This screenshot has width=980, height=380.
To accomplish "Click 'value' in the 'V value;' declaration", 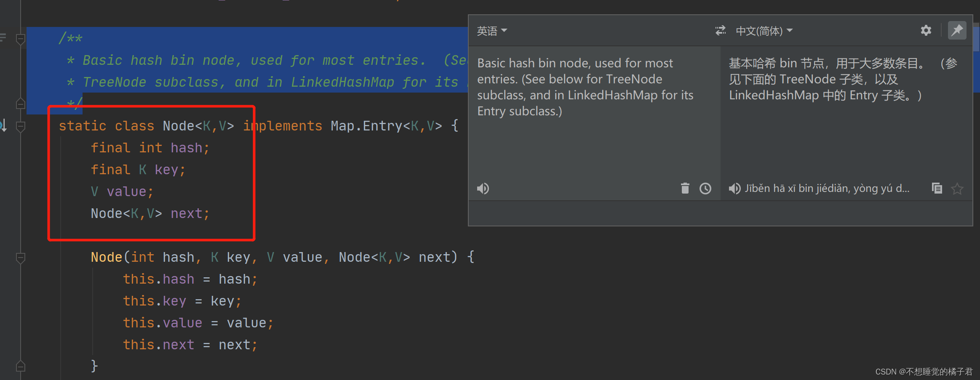I will coord(126,191).
